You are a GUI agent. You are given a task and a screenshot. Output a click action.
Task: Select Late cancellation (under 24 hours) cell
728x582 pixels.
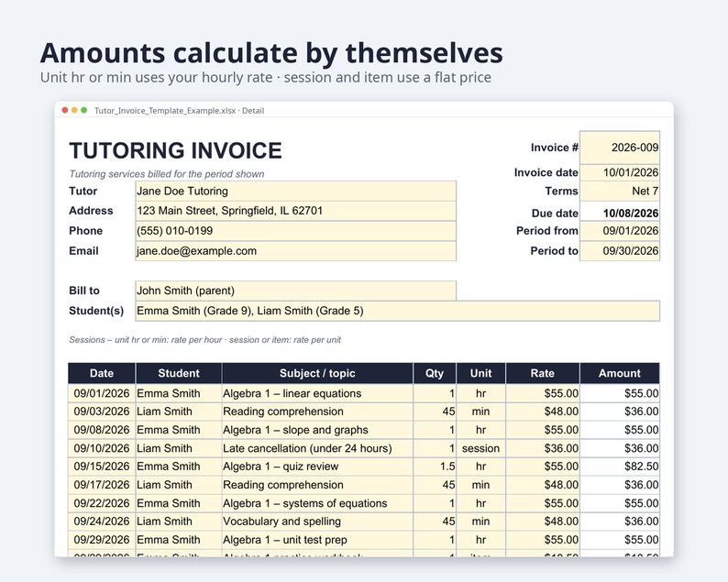[x=317, y=448]
